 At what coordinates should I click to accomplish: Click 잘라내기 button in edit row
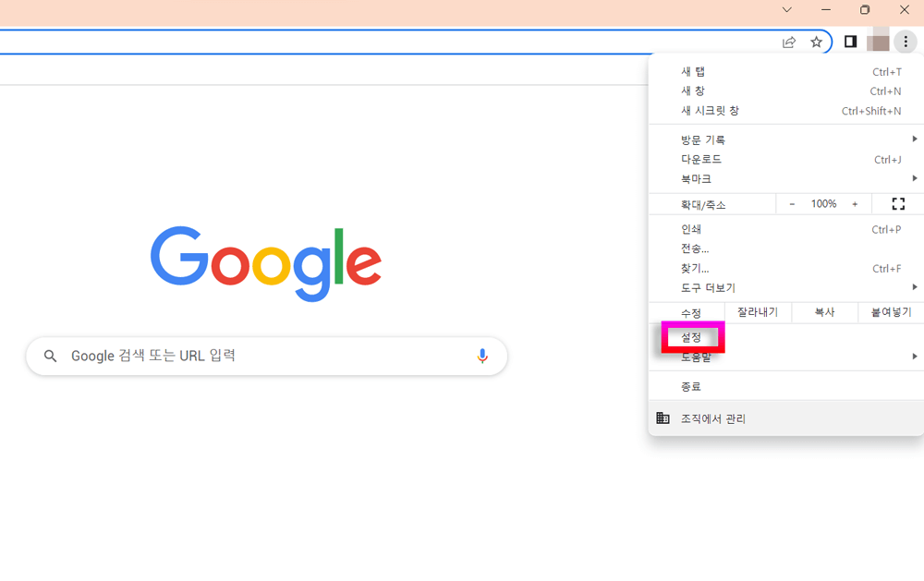point(758,312)
